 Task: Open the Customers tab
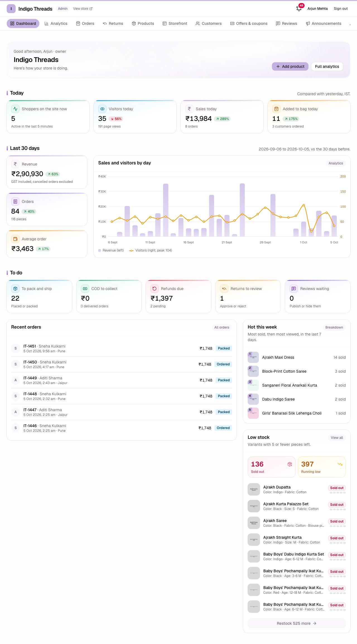coord(209,23)
